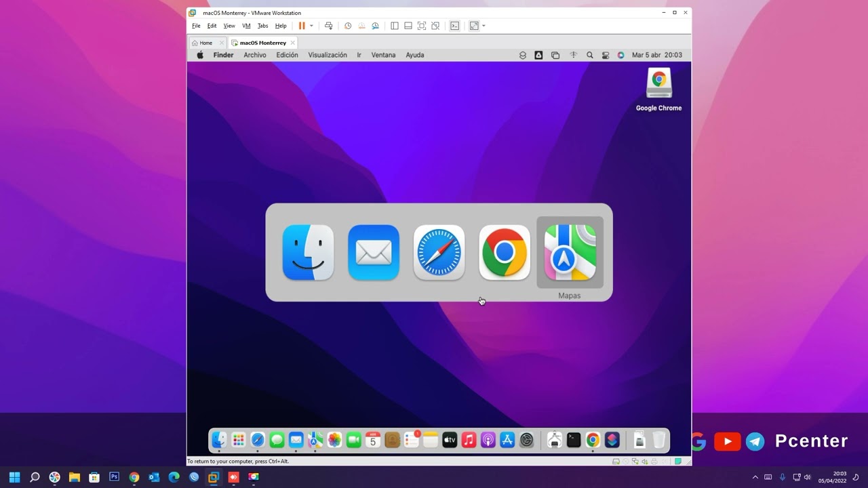Open Finder from the Dock

click(x=219, y=441)
